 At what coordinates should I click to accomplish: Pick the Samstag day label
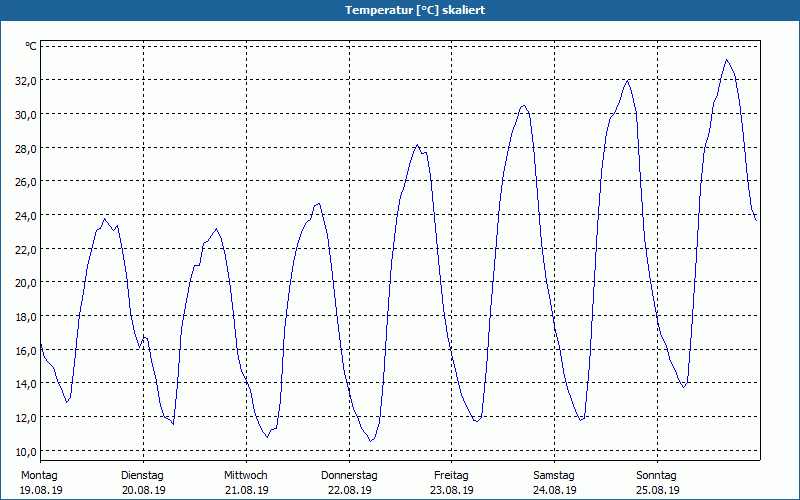(553, 475)
